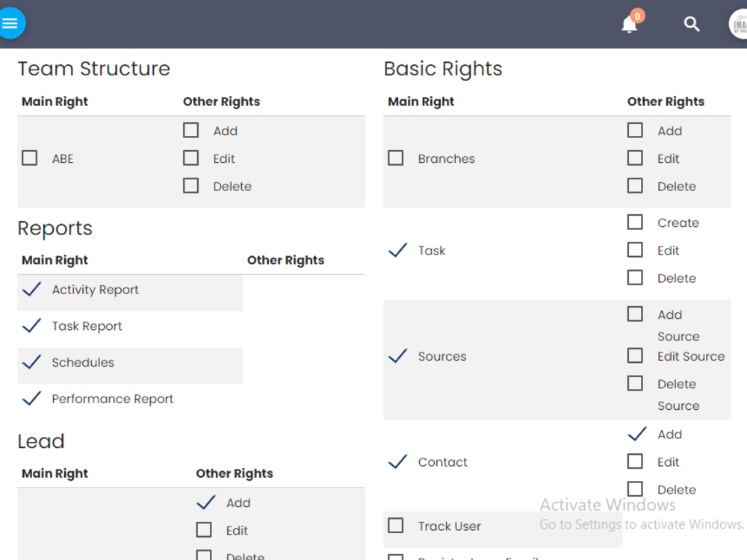
Task: Uncheck the Task main right
Action: tap(397, 250)
